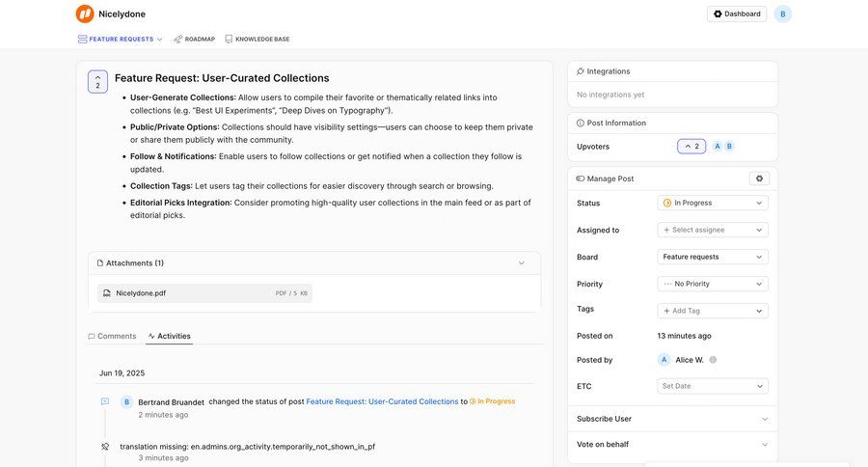
Task: Click the 'Collection Tags:' bullet text
Action: (161, 186)
